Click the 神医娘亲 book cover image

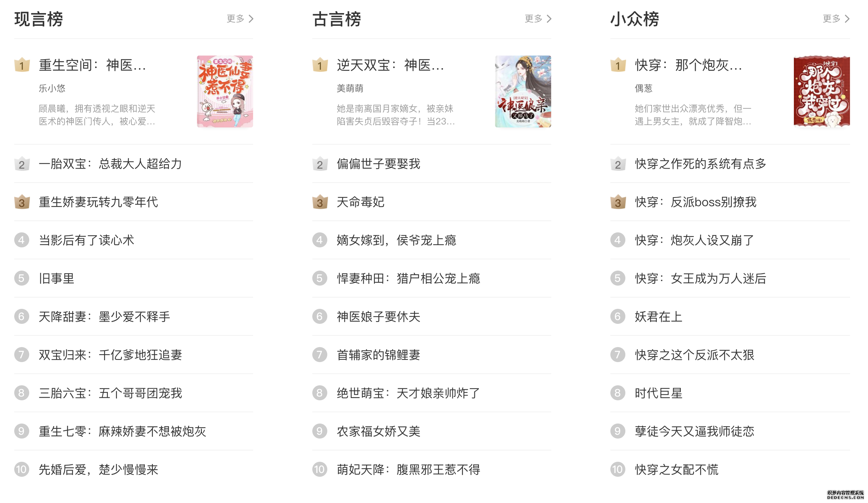(522, 91)
